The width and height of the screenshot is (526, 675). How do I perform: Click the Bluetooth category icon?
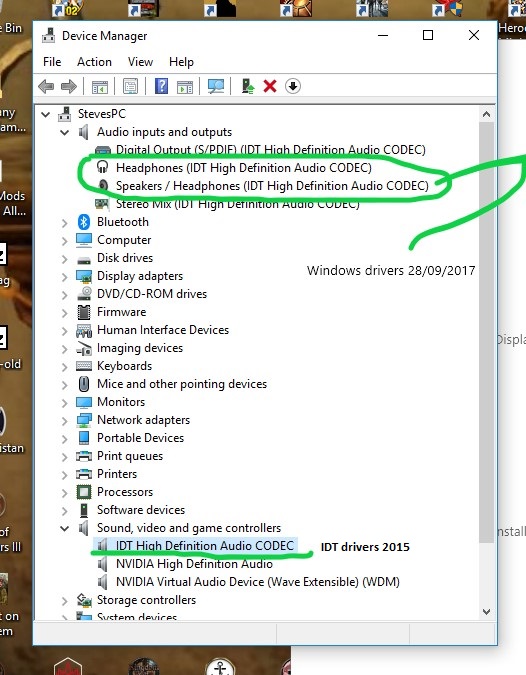(84, 222)
